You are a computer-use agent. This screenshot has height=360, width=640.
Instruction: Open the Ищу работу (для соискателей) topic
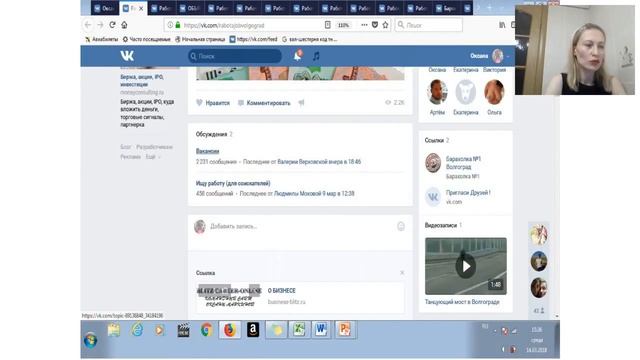point(233,183)
